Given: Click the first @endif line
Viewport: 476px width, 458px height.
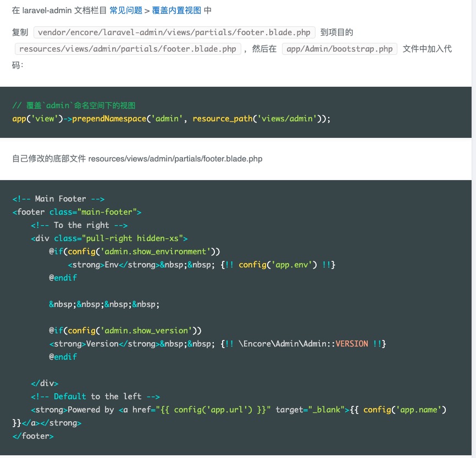Looking at the screenshot, I should 63,278.
